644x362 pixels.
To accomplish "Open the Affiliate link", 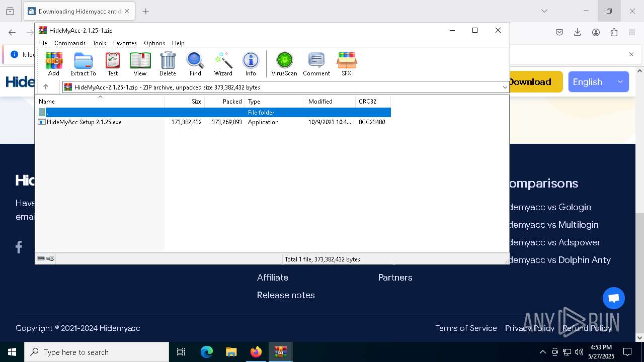I will click(273, 278).
